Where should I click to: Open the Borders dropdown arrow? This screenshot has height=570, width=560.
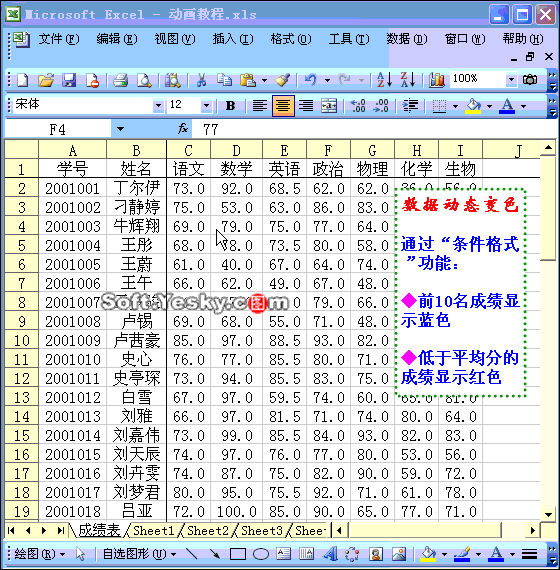pyautogui.click(x=455, y=106)
